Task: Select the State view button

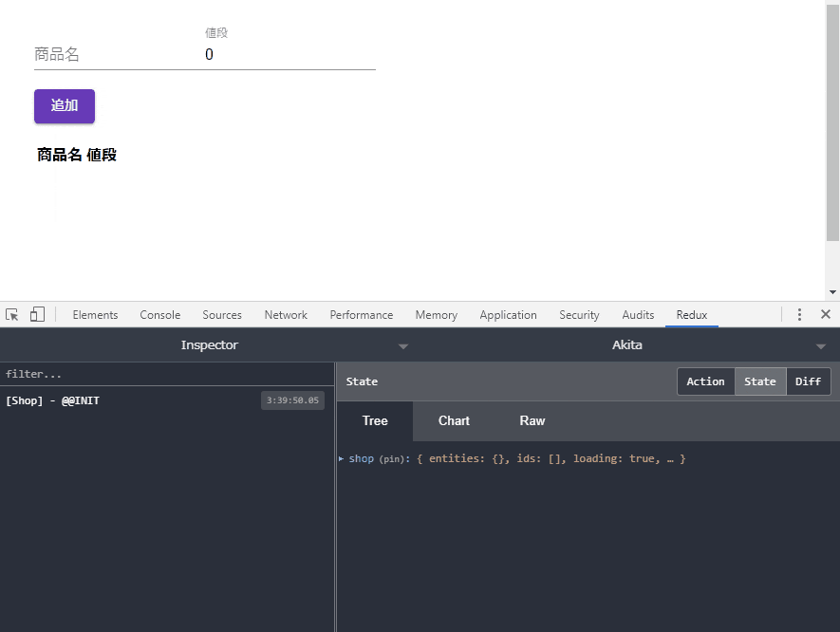Action: [x=759, y=381]
